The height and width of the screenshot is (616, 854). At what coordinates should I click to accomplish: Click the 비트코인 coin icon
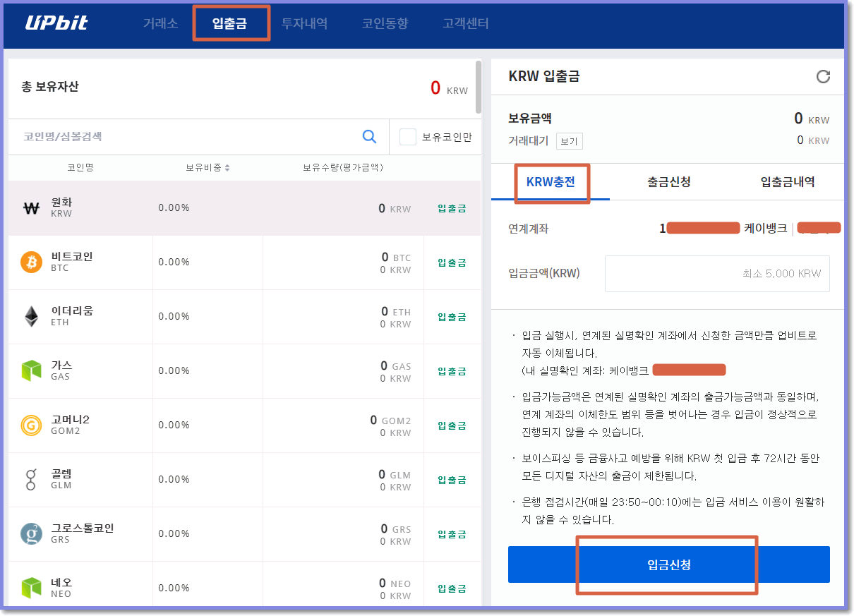(31, 262)
